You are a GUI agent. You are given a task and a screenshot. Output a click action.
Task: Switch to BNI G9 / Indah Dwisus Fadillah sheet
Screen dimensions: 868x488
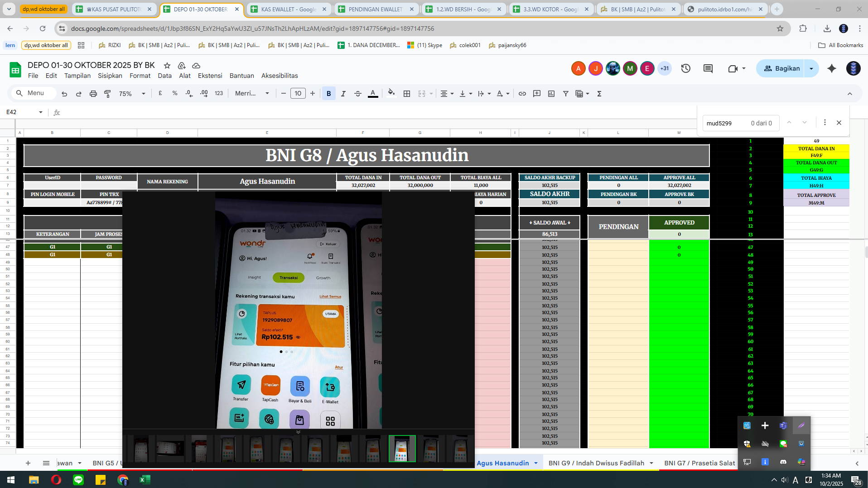[596, 463]
